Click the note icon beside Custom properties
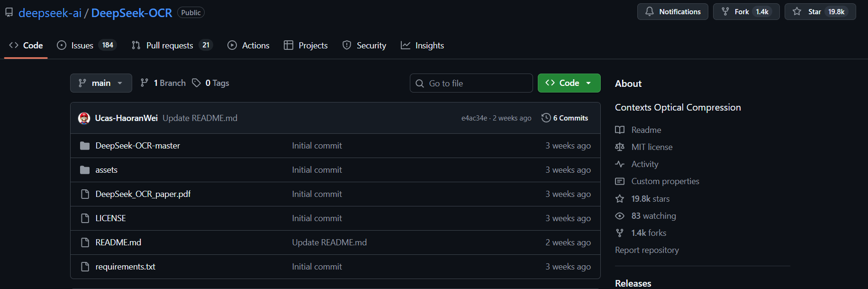This screenshot has height=289, width=868. (x=620, y=181)
